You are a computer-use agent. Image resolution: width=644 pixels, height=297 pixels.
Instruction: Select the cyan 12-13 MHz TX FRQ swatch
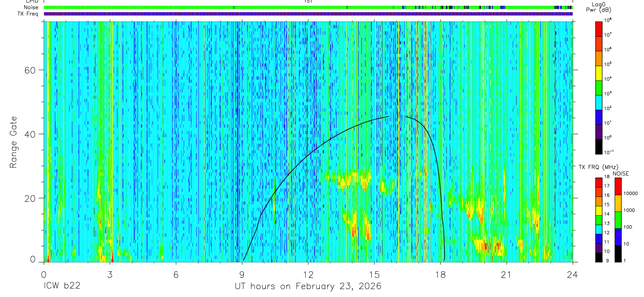pyautogui.click(x=599, y=229)
